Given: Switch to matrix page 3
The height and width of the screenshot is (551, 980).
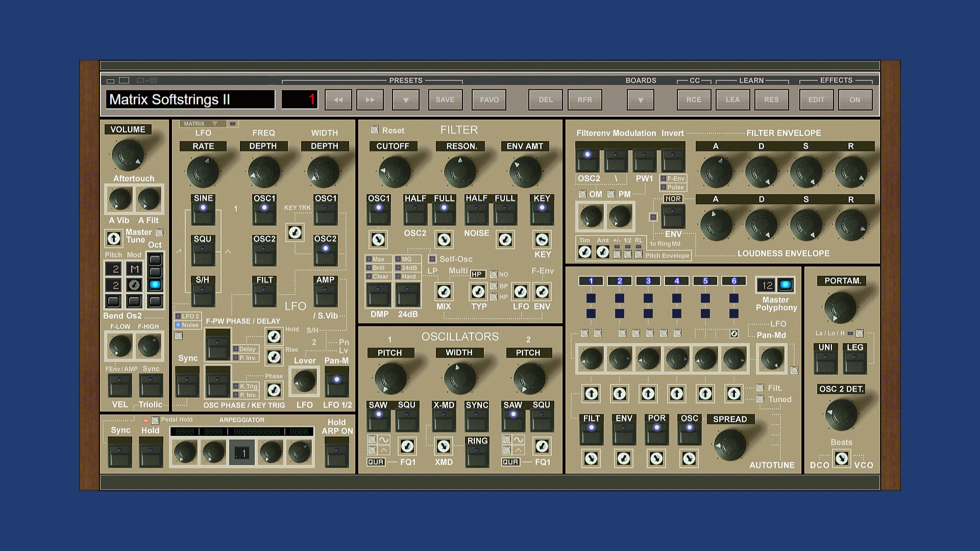Looking at the screenshot, I should pos(648,281).
